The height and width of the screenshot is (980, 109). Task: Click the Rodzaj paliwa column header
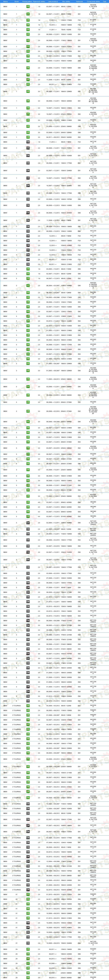tap(28, 2)
